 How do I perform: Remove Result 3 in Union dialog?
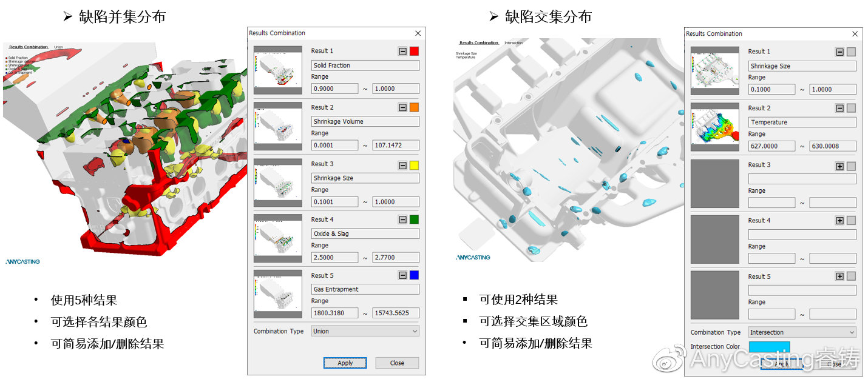(402, 165)
